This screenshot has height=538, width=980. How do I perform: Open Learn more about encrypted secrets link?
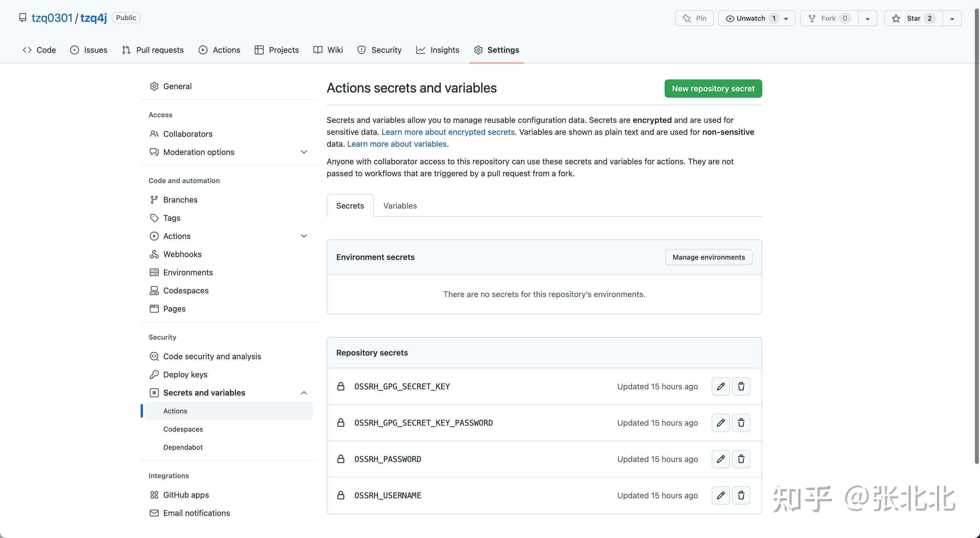(x=448, y=132)
